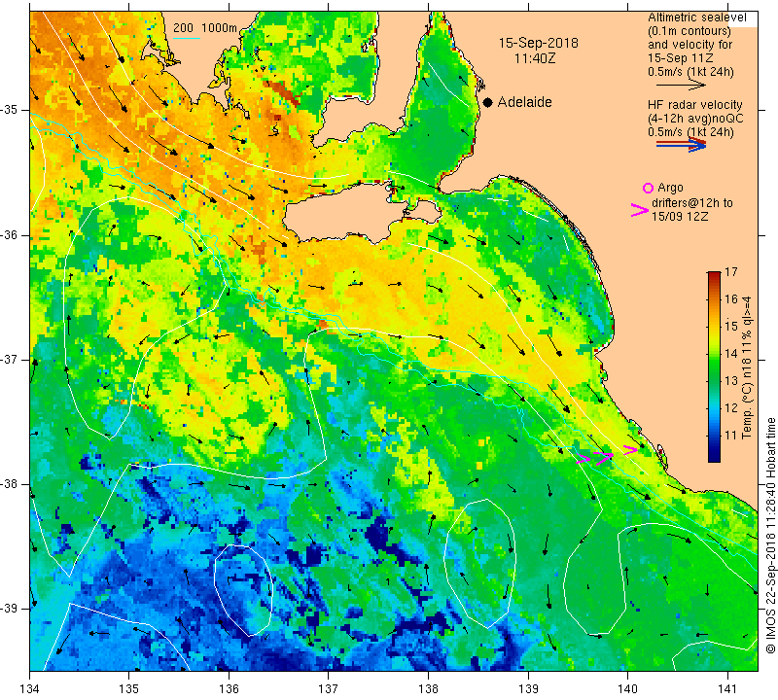Click the '11:40Z' time label
The image size is (778, 700).
click(x=534, y=58)
